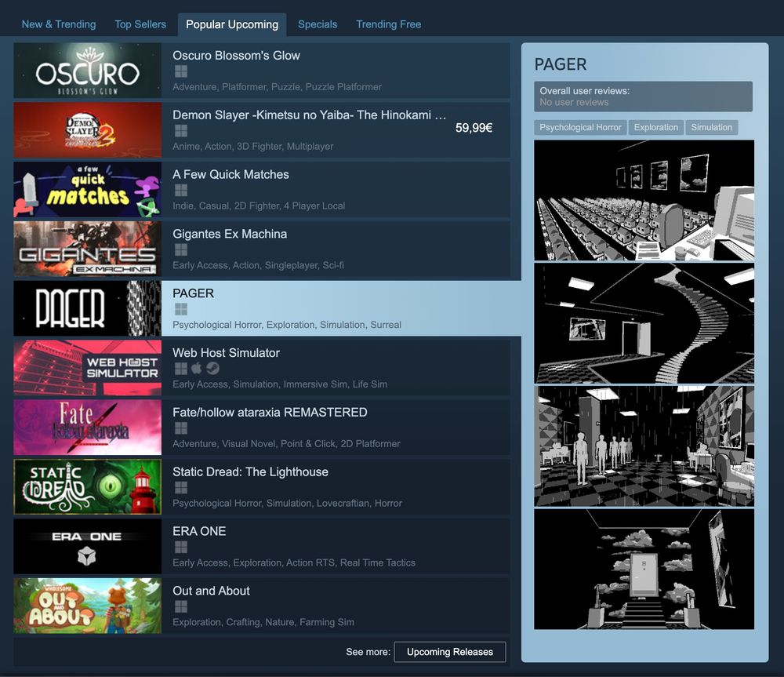Viewport: 784px width, 677px height.
Task: Open the Oscuro Blossom's Glow capsule image
Action: pyautogui.click(x=88, y=71)
